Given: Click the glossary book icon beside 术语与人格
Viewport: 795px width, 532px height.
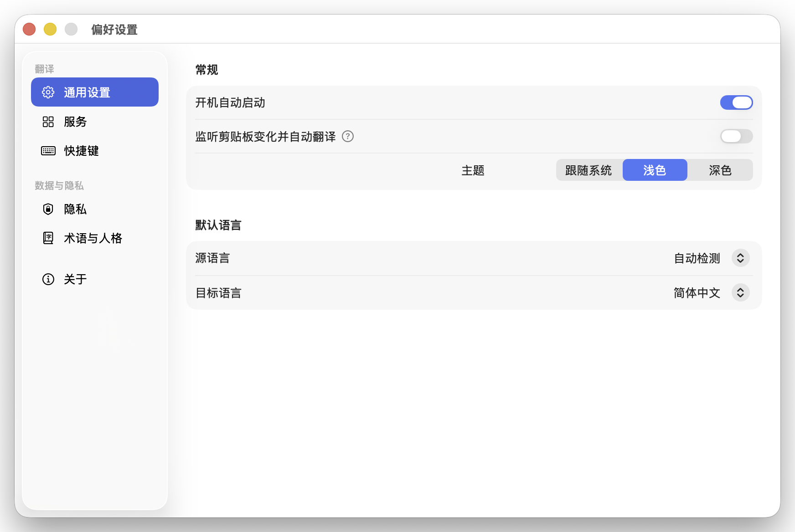Looking at the screenshot, I should pos(48,238).
